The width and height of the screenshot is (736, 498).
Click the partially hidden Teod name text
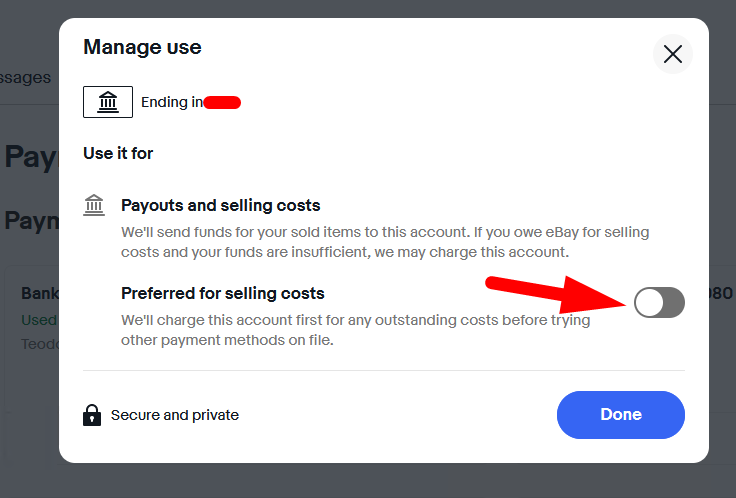(x=40, y=344)
